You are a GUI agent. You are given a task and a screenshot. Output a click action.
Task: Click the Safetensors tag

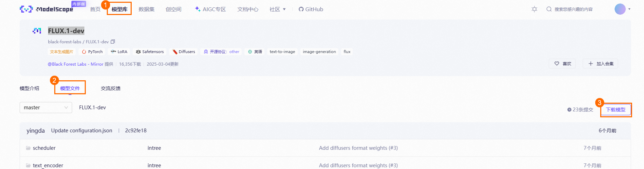coord(150,52)
